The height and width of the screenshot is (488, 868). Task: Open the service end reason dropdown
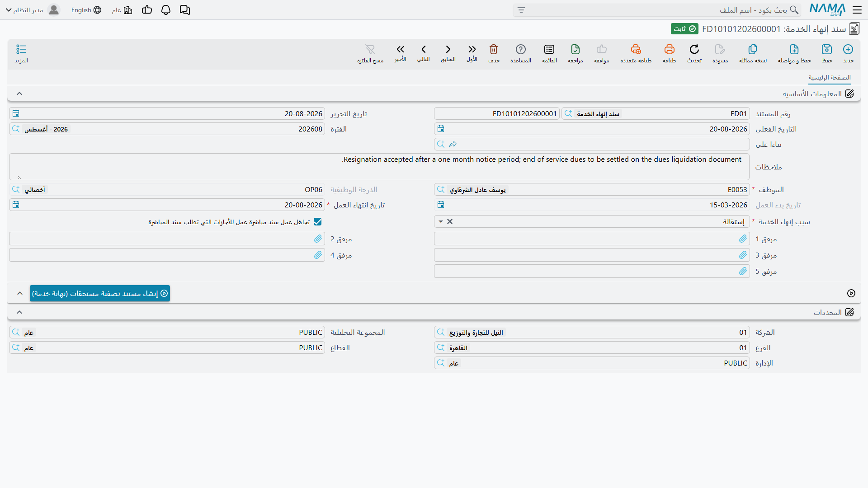(x=441, y=222)
